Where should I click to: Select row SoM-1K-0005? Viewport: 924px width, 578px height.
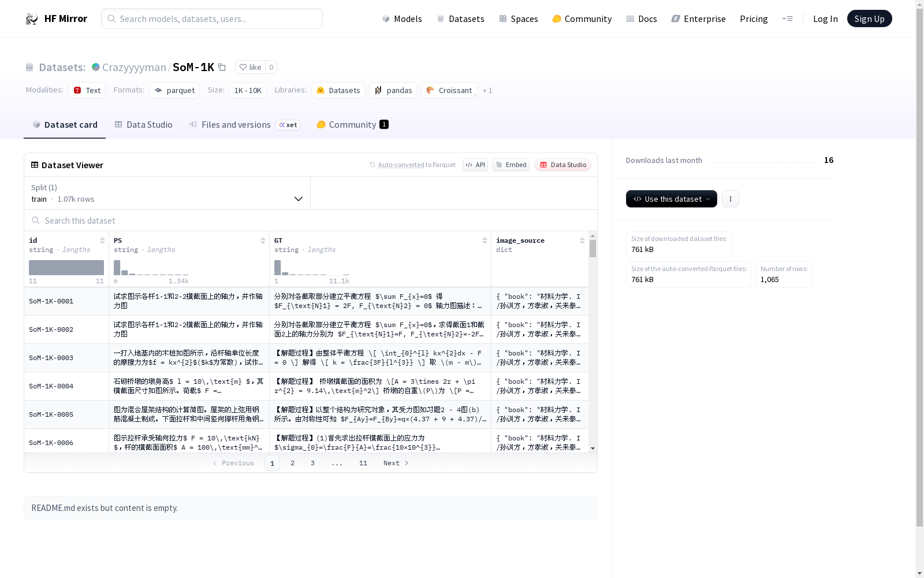(x=306, y=414)
